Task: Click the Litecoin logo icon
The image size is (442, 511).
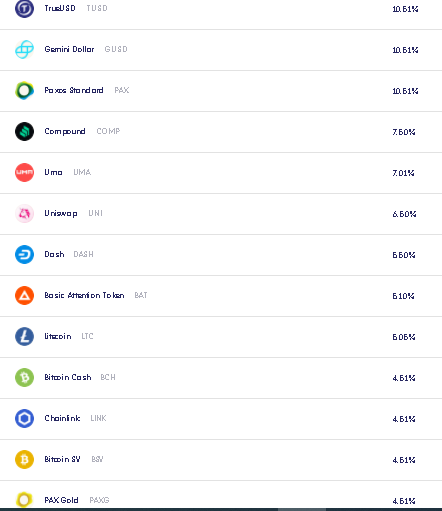Action: point(24,336)
